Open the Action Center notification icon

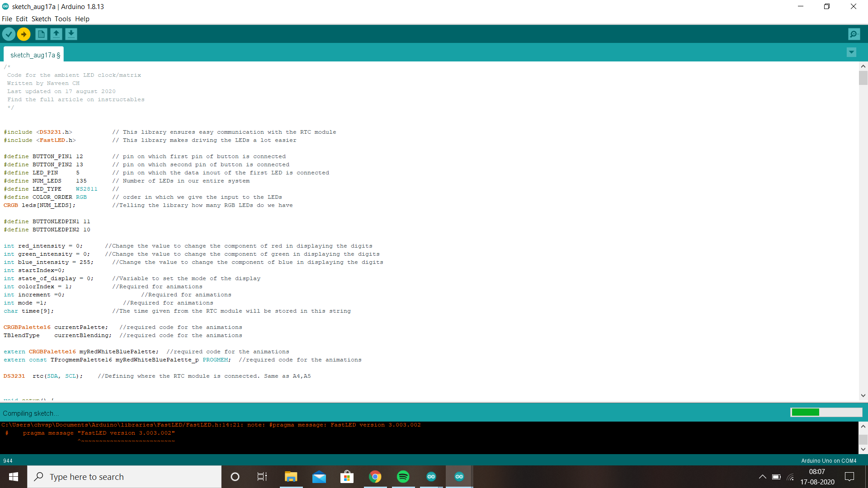pyautogui.click(x=849, y=477)
